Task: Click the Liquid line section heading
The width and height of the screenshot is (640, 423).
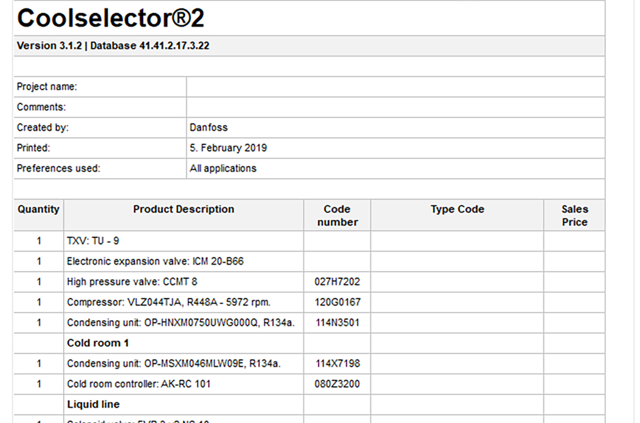Action: pos(95,404)
